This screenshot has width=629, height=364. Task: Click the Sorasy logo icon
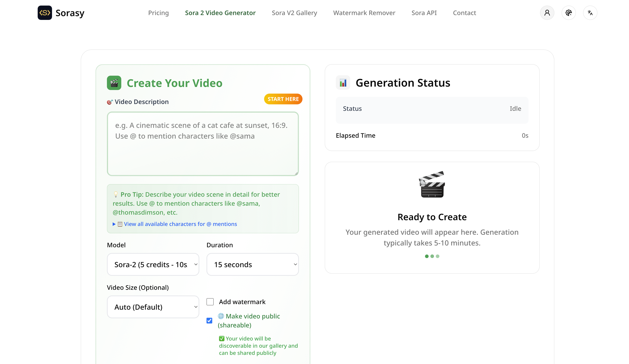45,13
